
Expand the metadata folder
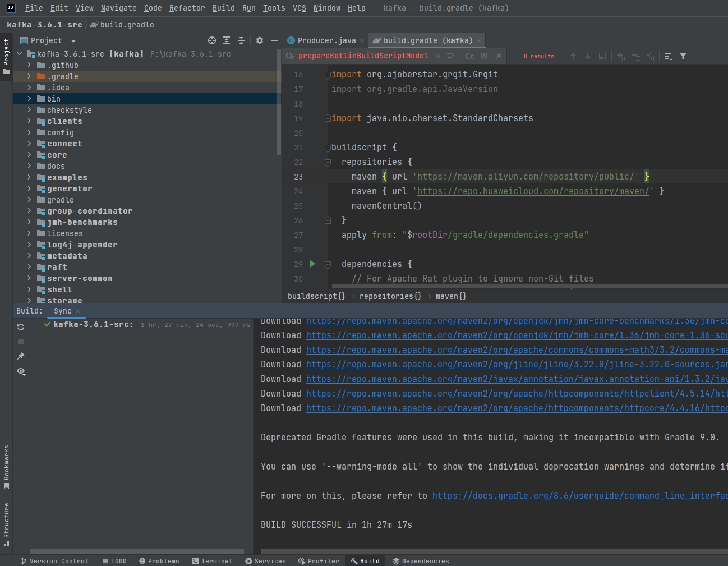29,256
